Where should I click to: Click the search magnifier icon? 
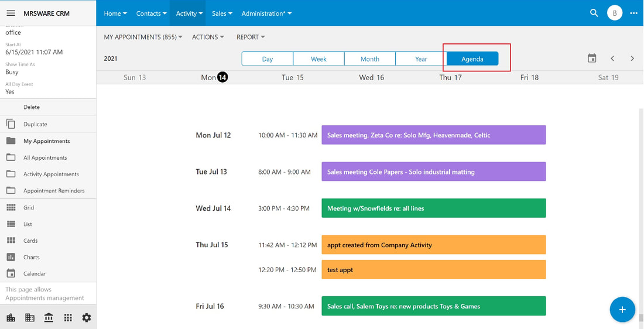[594, 13]
